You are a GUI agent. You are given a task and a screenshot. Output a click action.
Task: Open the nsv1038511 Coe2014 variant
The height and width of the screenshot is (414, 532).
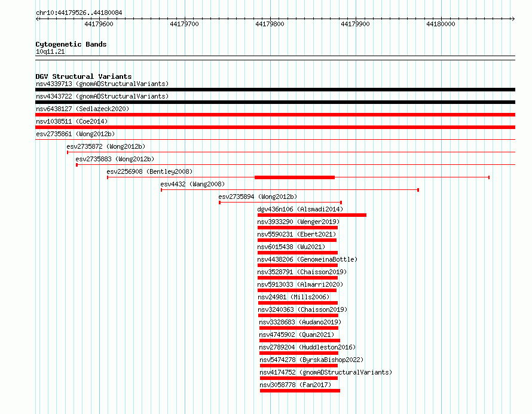(x=72, y=121)
